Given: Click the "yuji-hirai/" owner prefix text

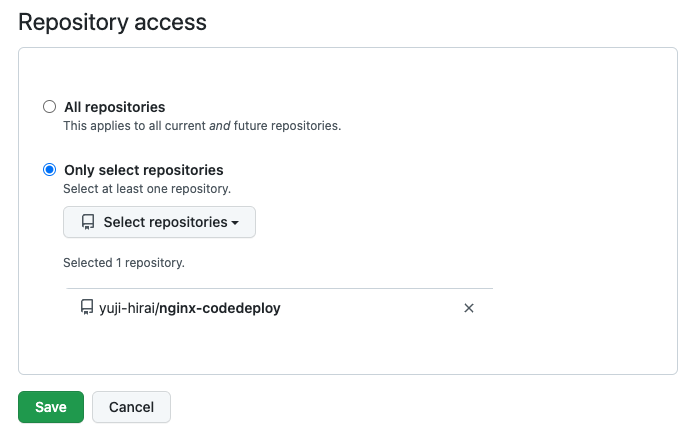Looking at the screenshot, I should (x=129, y=308).
